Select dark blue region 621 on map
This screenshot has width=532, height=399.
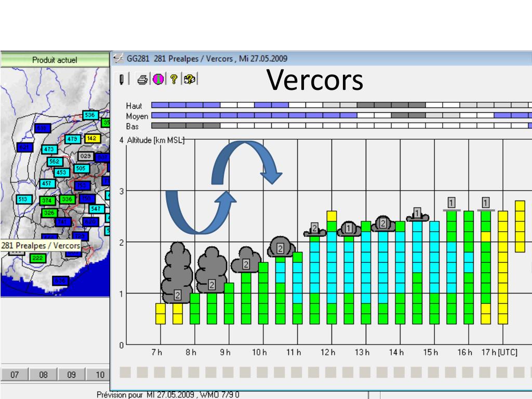(25, 147)
